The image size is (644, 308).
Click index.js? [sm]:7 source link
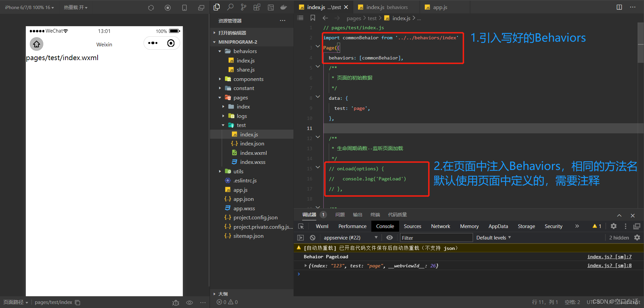[x=609, y=257]
